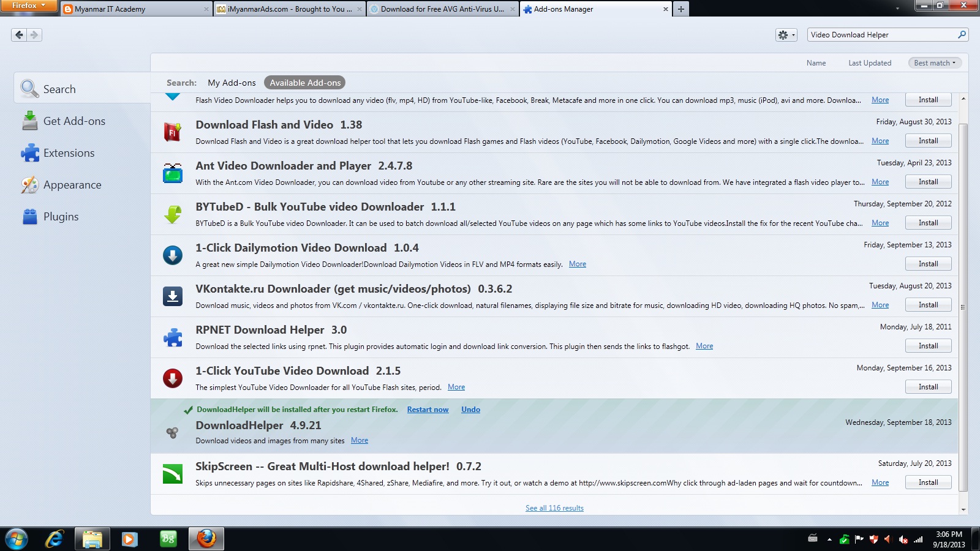
Task: Click the magnifier icon in the search box
Action: 961,35
